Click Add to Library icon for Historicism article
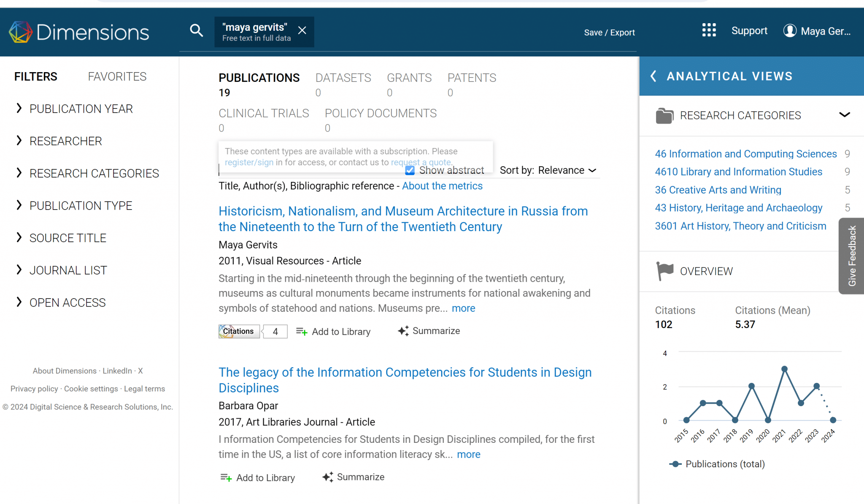This screenshot has width=864, height=504. pos(302,332)
